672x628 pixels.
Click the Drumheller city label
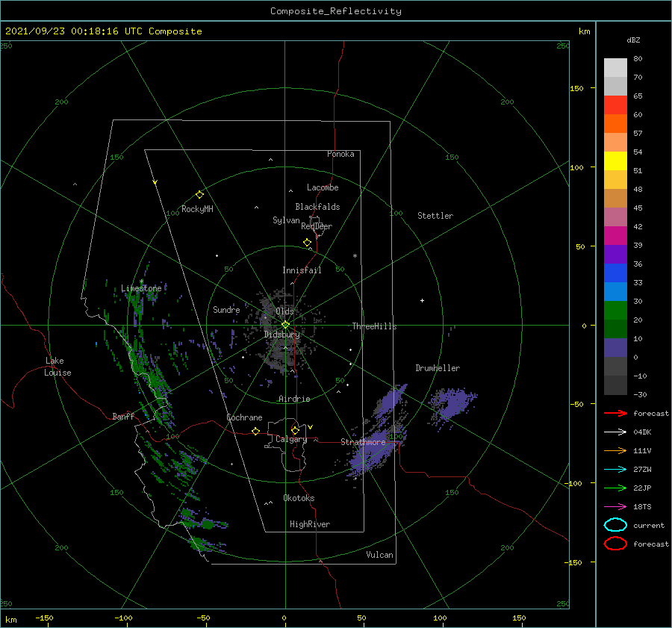point(438,368)
